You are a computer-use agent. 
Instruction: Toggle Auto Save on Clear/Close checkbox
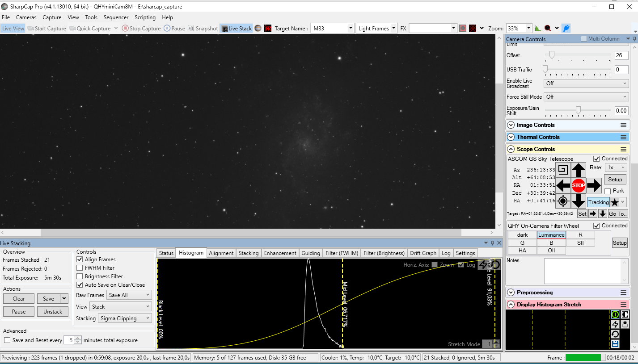[80, 285]
